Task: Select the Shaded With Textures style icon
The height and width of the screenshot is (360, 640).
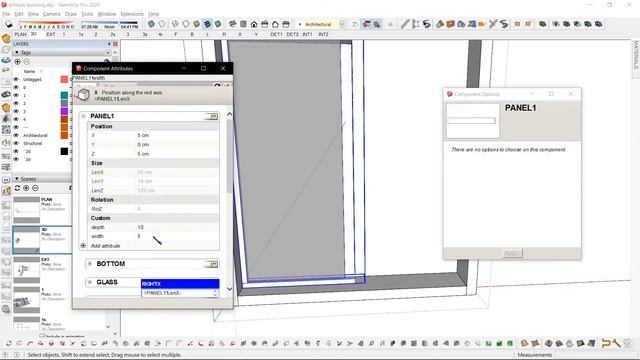Action: (x=207, y=24)
